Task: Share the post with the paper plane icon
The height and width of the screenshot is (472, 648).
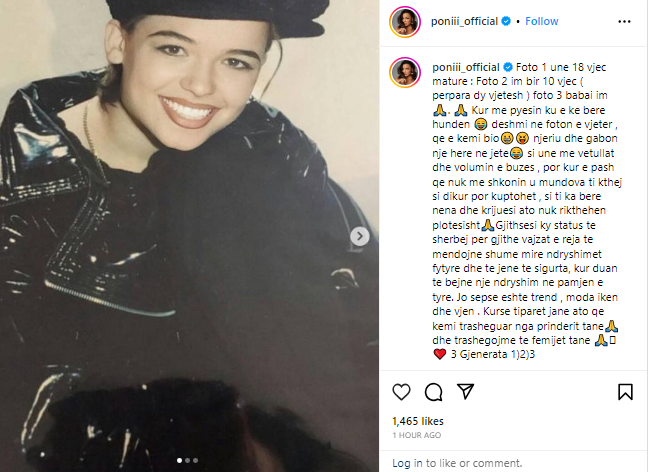Action: 465,391
